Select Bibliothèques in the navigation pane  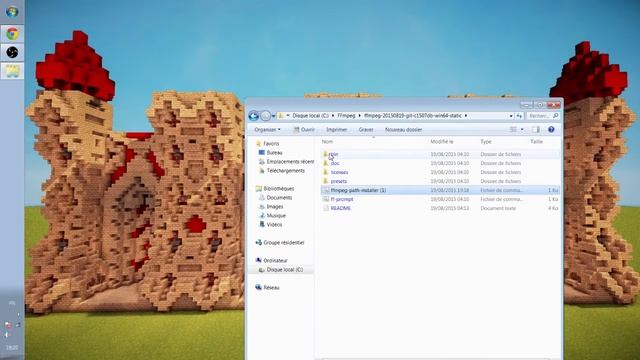[x=279, y=189]
